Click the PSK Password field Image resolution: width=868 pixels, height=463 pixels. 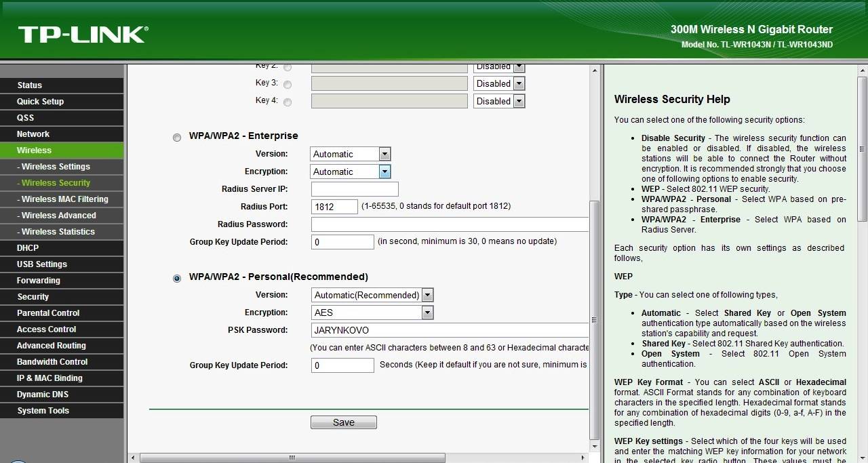[450, 330]
